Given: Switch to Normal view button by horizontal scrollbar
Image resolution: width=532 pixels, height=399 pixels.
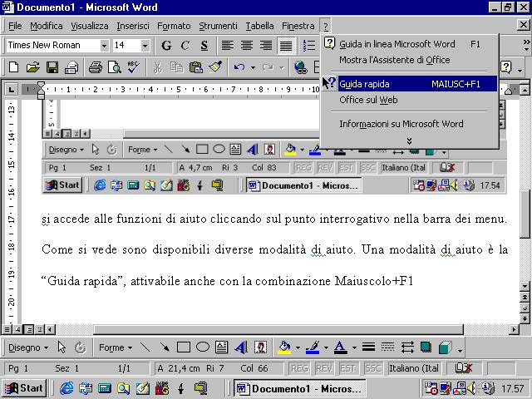Looking at the screenshot, I should 7,329.
